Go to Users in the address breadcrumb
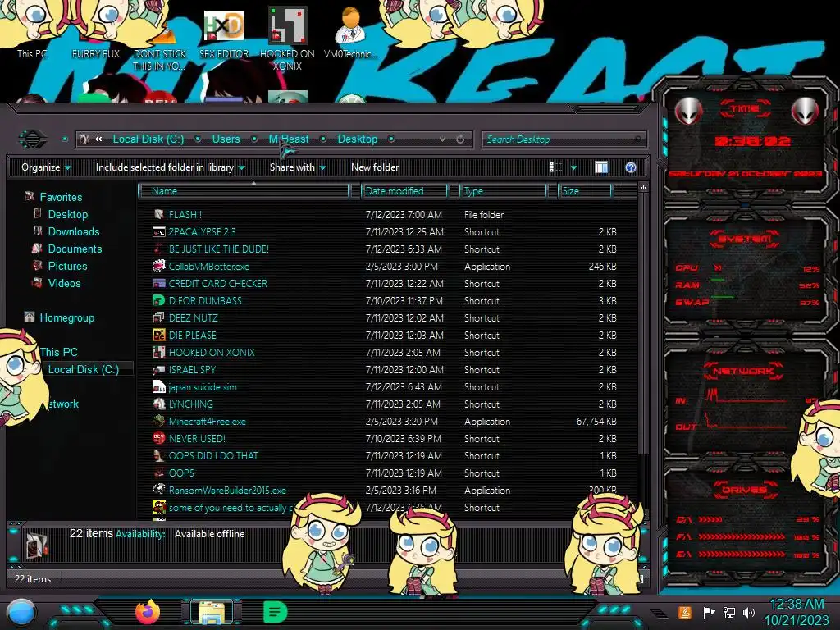 coord(226,139)
